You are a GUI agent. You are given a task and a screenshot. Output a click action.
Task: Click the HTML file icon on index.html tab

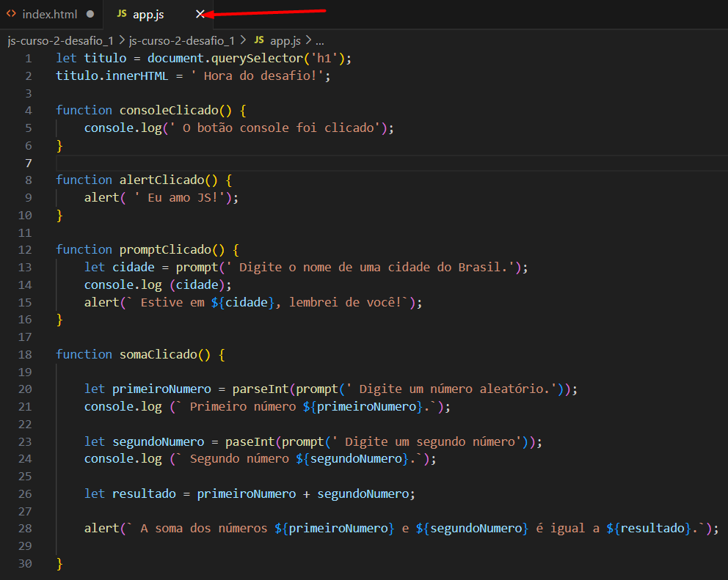tap(11, 14)
